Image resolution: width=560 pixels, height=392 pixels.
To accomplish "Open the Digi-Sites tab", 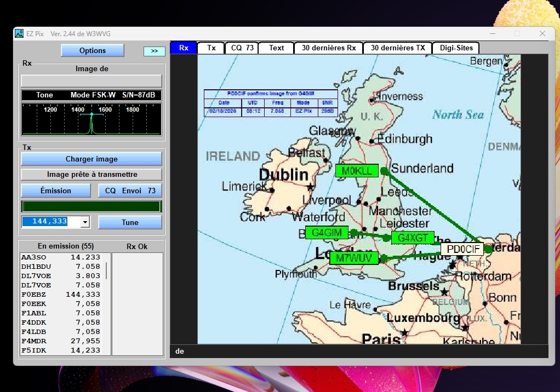I will [456, 48].
